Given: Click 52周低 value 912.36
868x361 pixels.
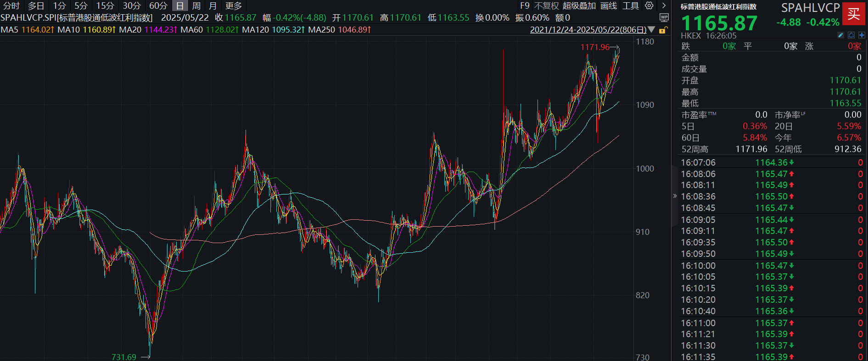Looking at the screenshot, I should (x=848, y=149).
